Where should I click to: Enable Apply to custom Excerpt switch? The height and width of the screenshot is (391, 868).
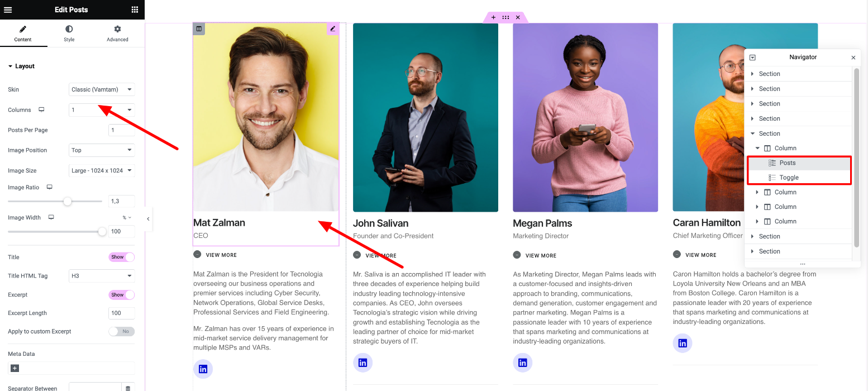coord(122,331)
